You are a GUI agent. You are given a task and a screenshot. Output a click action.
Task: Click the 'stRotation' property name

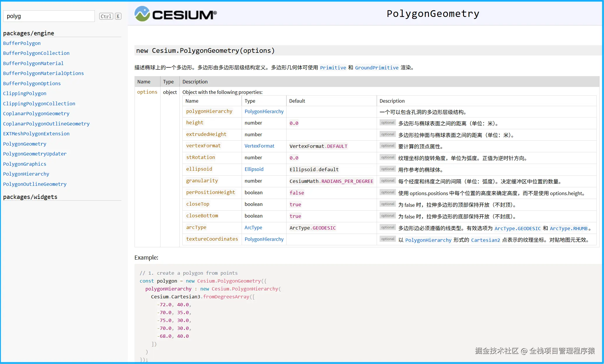200,157
